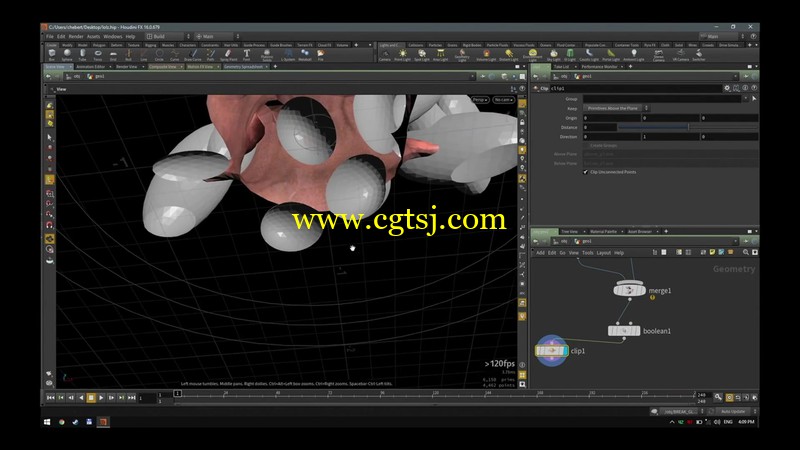Open the Keep dropdown Primitives Above the Plane
800x450 pixels.
616,108
